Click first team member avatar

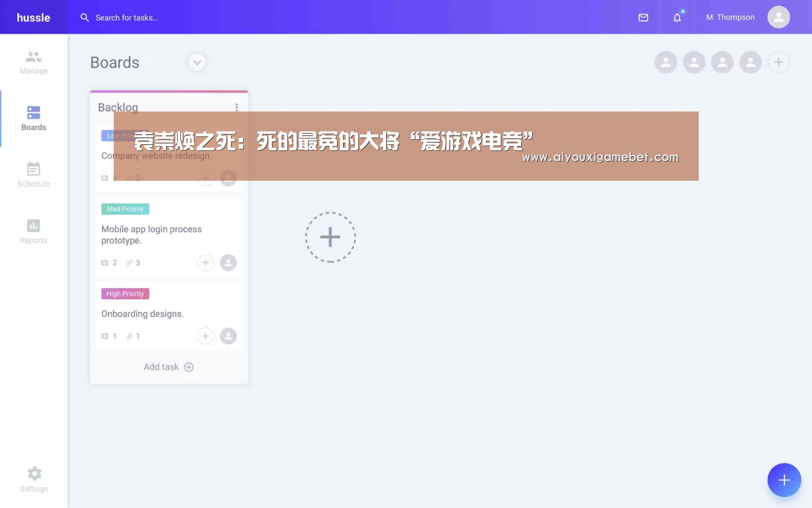coord(666,62)
